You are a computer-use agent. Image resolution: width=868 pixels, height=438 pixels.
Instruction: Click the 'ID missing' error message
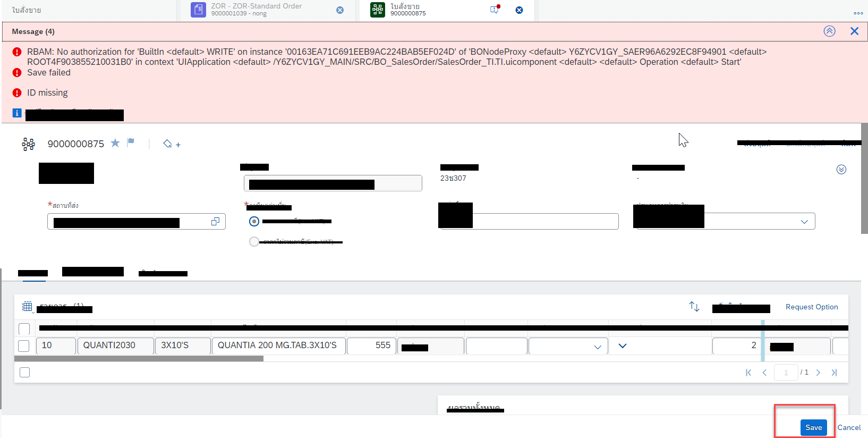pyautogui.click(x=47, y=93)
